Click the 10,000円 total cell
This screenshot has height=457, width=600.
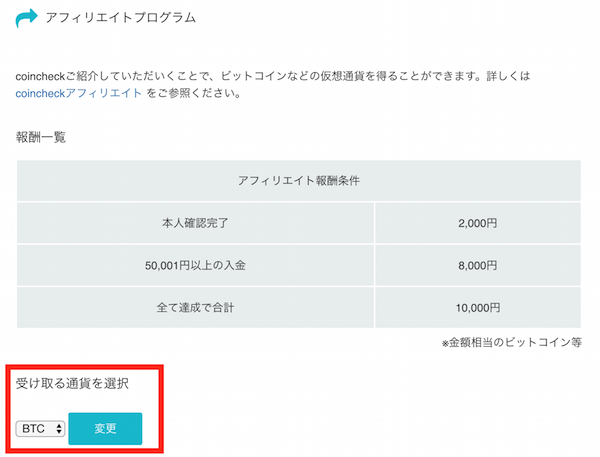click(478, 307)
